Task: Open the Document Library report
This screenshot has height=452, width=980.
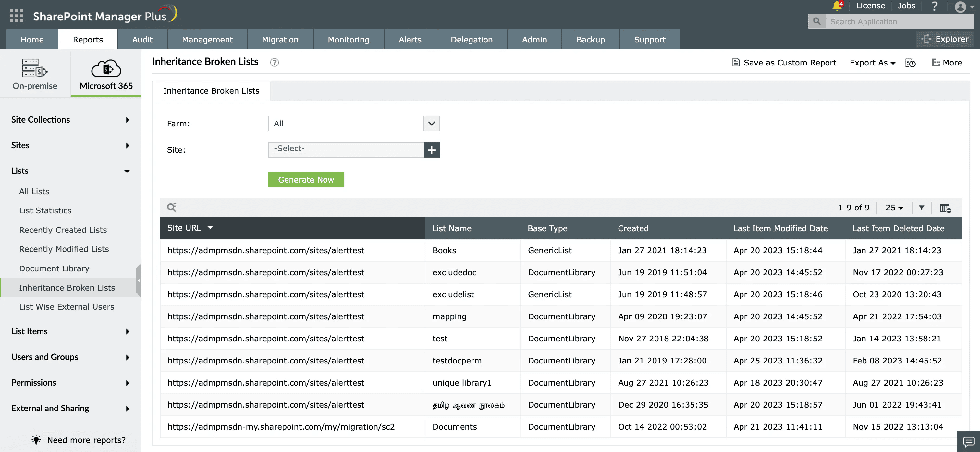Action: pos(54,268)
